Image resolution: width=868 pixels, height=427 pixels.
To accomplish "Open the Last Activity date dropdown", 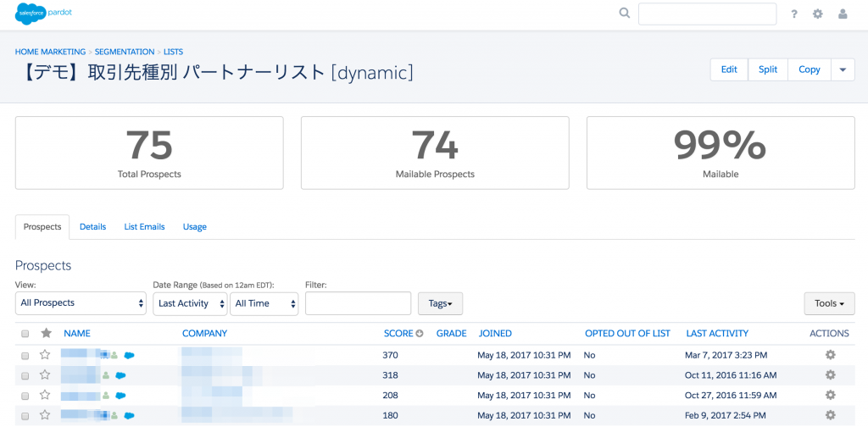I will click(x=190, y=303).
